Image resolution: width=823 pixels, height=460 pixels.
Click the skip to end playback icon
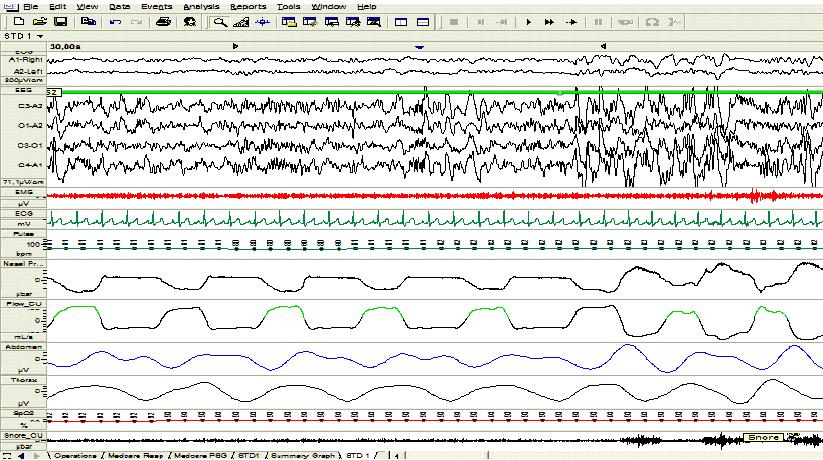click(502, 22)
